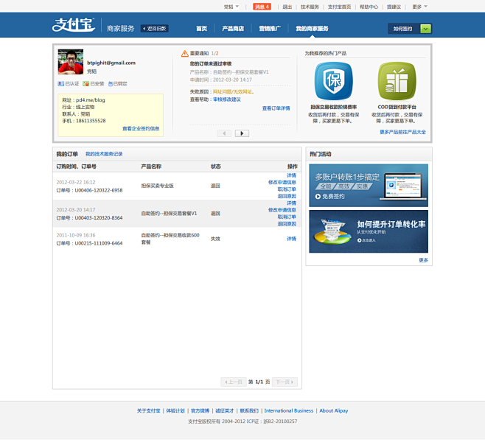Open the username dropdown in top bar
The height and width of the screenshot is (448, 485).
click(231, 7)
